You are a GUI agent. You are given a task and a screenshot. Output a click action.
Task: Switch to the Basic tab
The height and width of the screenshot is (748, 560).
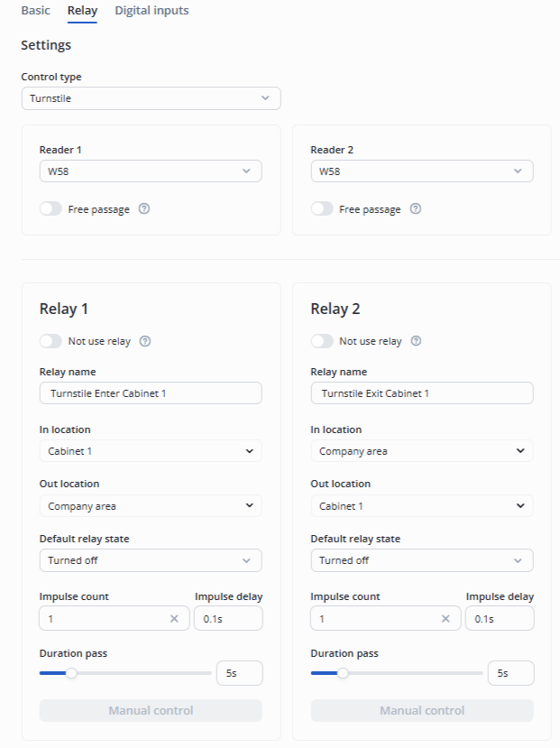point(35,11)
